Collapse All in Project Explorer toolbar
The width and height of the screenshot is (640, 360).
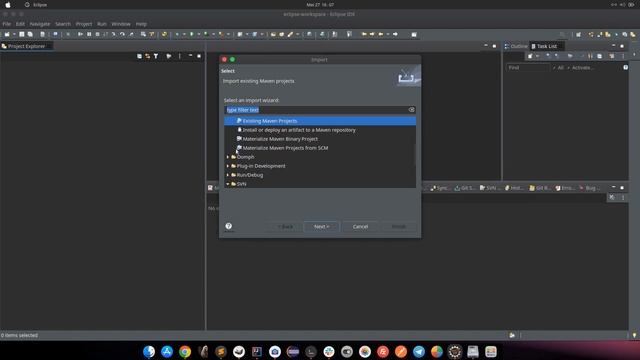click(139, 56)
